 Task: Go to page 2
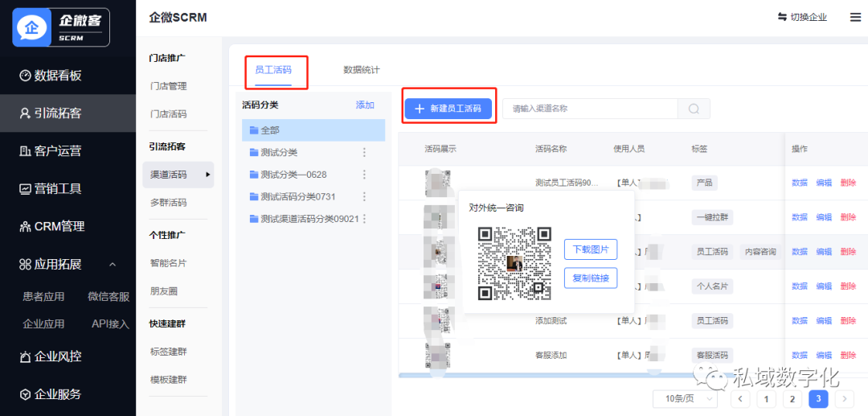coord(792,399)
